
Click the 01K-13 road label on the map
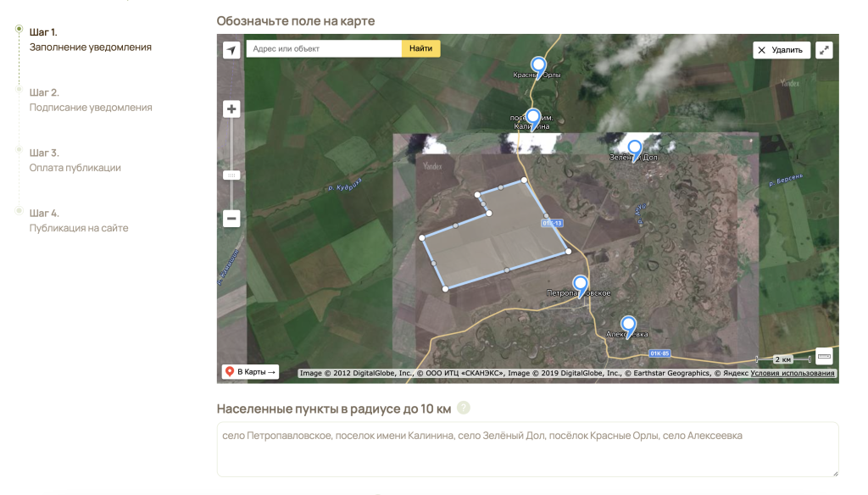coord(552,223)
